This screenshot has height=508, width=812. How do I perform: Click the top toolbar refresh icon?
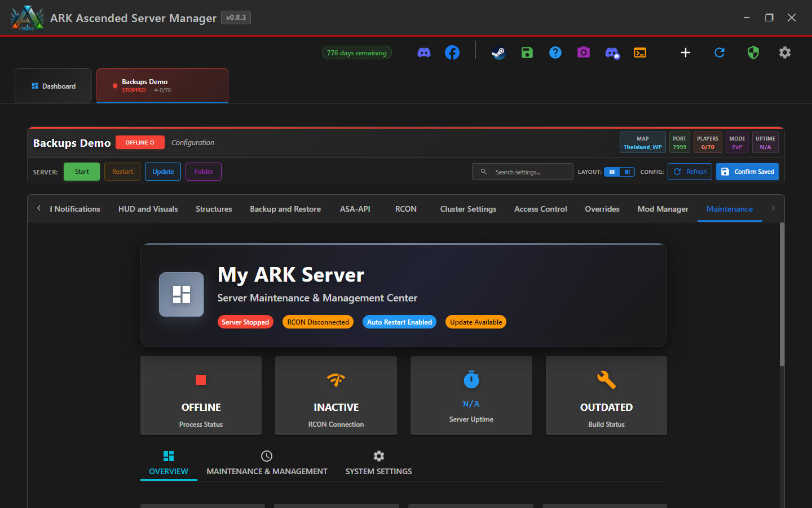[720, 52]
